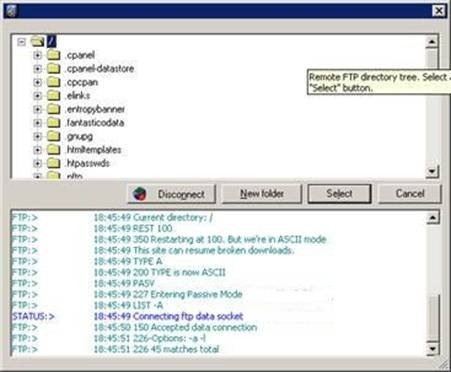
Task: Click the "Current directory: /" log line
Action: pos(153,218)
